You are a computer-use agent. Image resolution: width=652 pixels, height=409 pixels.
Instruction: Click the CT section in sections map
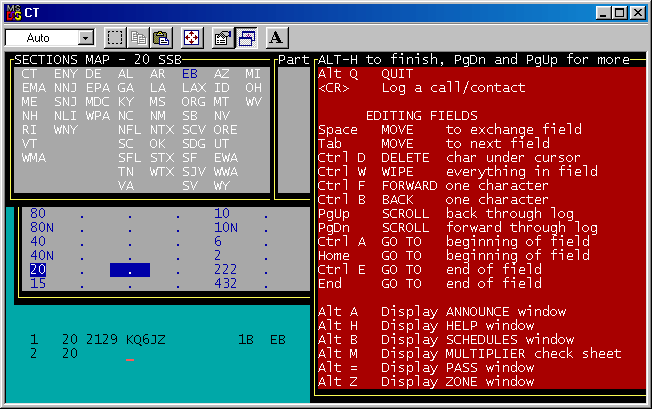pyautogui.click(x=30, y=74)
